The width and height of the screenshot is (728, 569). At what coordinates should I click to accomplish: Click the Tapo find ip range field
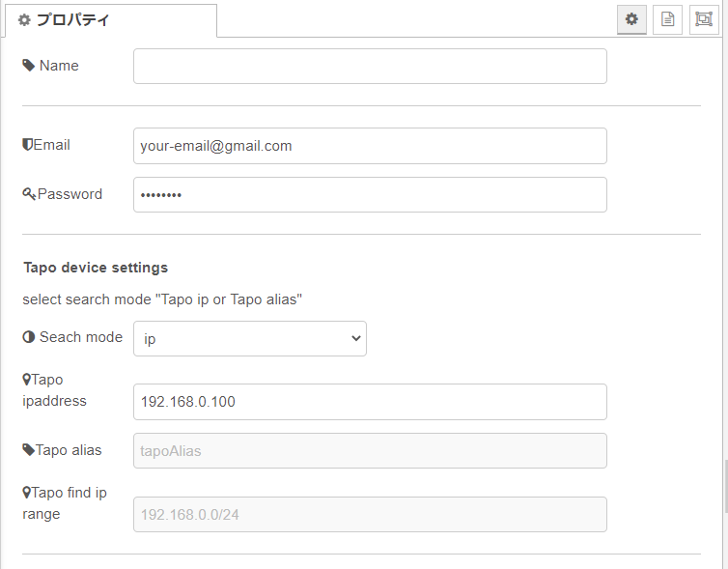point(370,514)
